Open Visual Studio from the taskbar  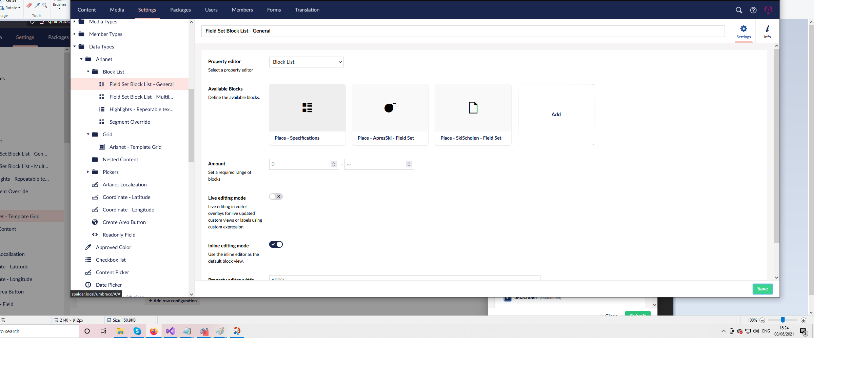tap(170, 331)
